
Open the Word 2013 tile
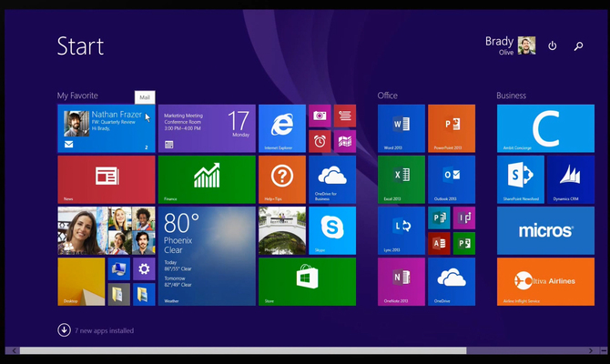[x=402, y=127]
